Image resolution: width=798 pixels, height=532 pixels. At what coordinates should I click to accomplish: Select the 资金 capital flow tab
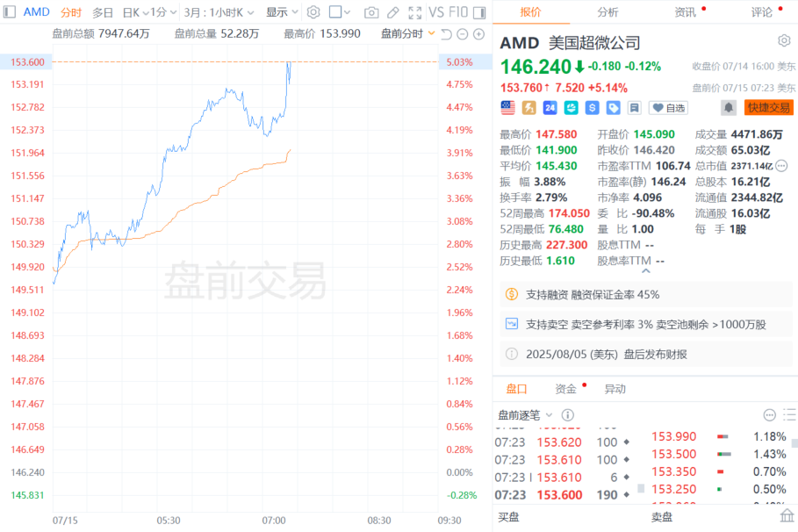coord(565,389)
